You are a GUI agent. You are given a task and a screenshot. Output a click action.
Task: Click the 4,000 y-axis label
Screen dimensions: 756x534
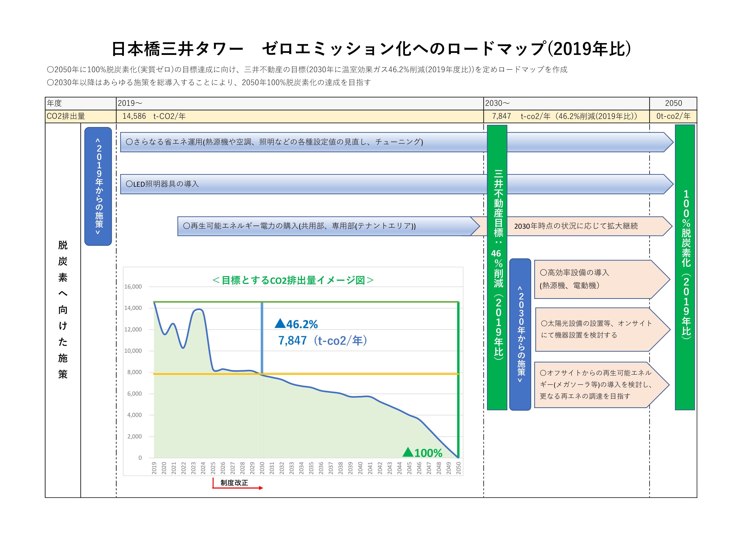(x=135, y=415)
